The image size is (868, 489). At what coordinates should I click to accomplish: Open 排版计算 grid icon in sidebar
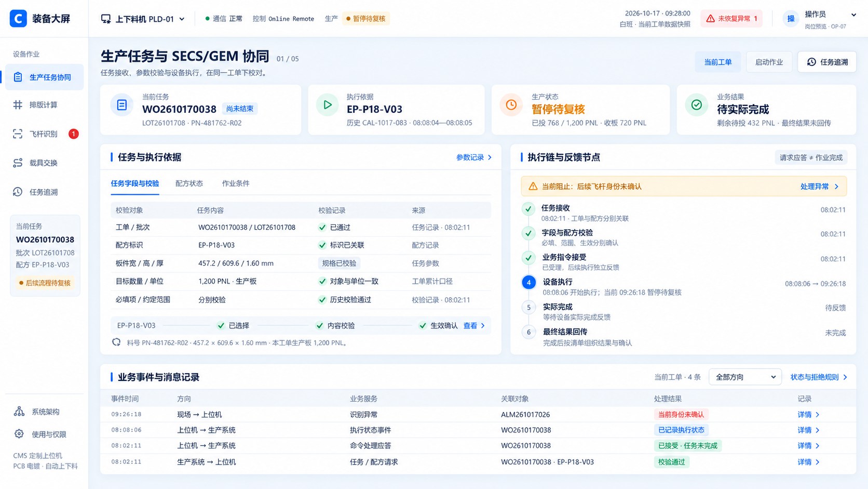click(x=18, y=105)
